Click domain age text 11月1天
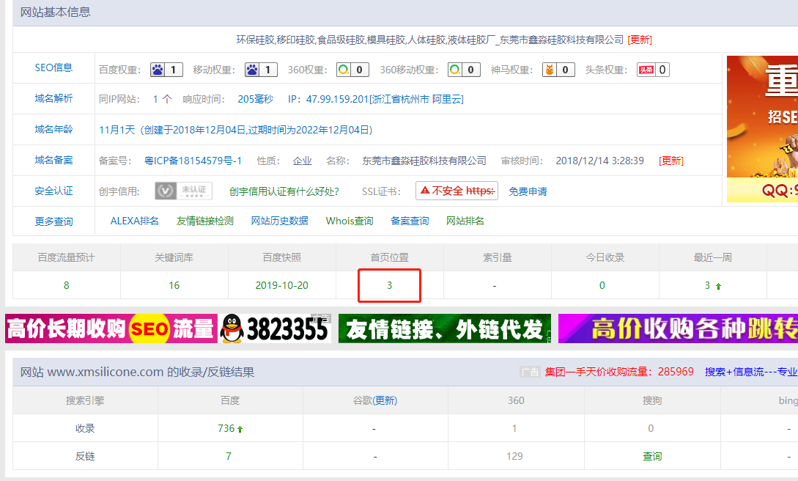 117,130
